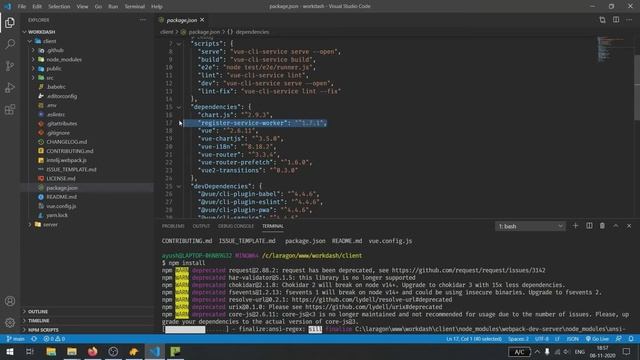Click the editor minimap
Screen dimensions: 640x360
click(611, 49)
